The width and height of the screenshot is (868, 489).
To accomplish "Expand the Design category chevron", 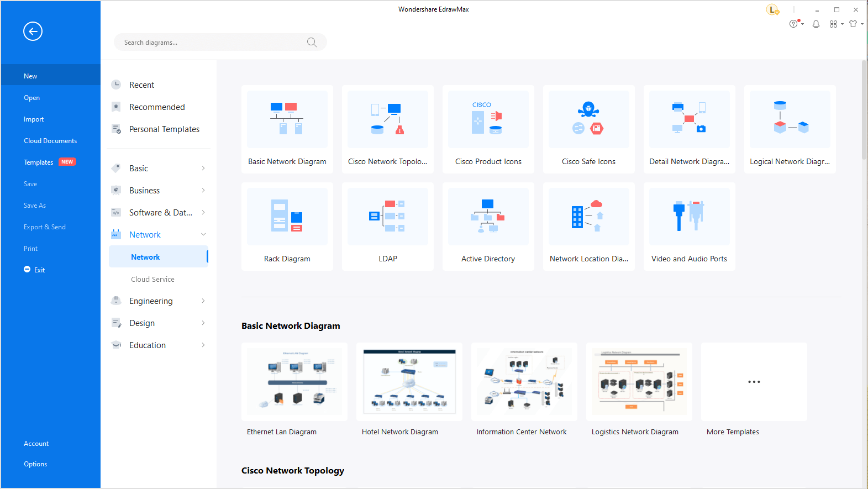I will point(203,323).
